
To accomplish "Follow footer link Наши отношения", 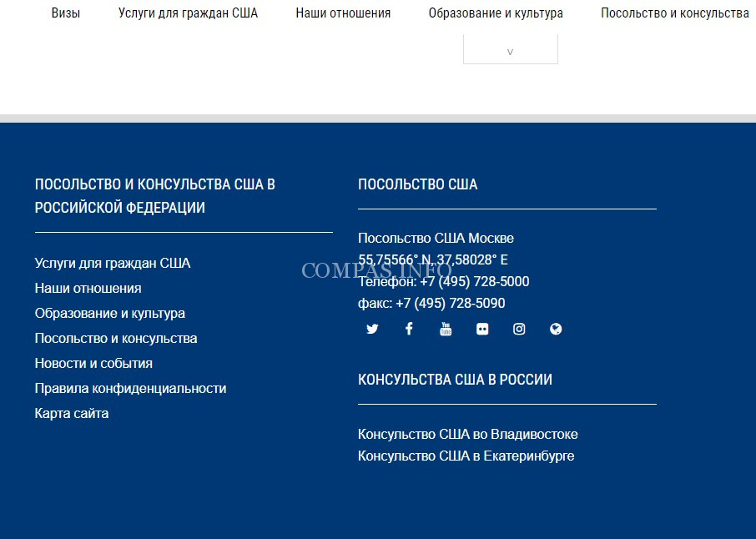I will click(x=88, y=289).
